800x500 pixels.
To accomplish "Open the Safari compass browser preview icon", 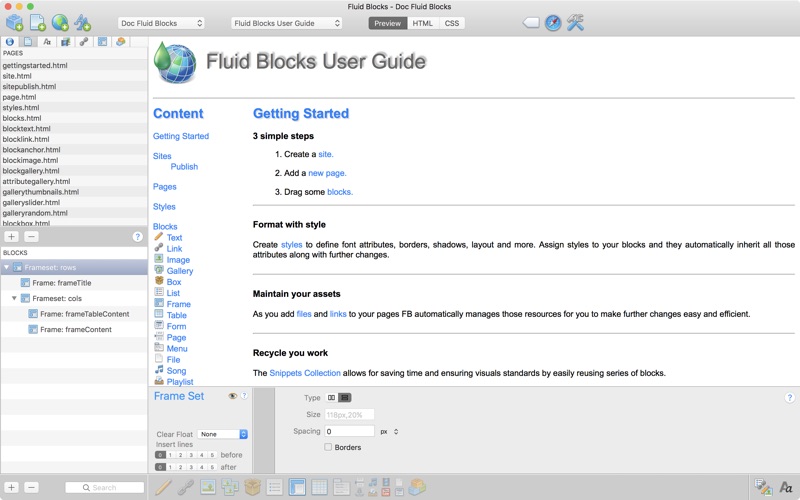I will (x=553, y=23).
